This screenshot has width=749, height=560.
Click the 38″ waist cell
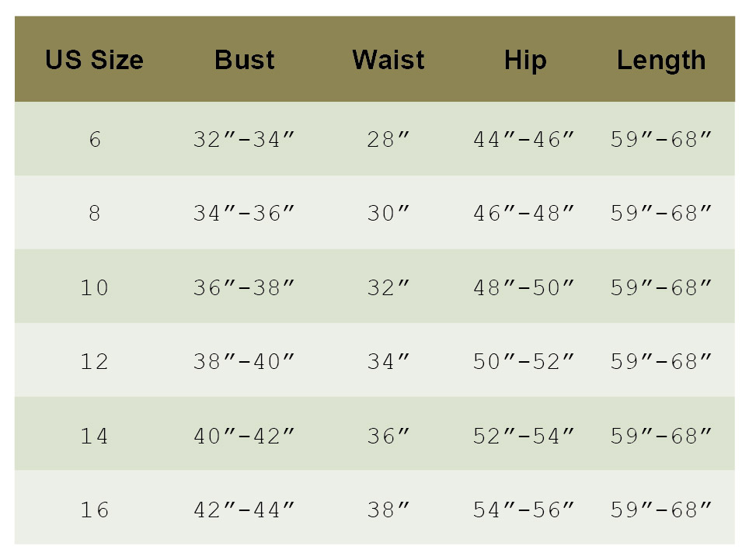(x=388, y=510)
